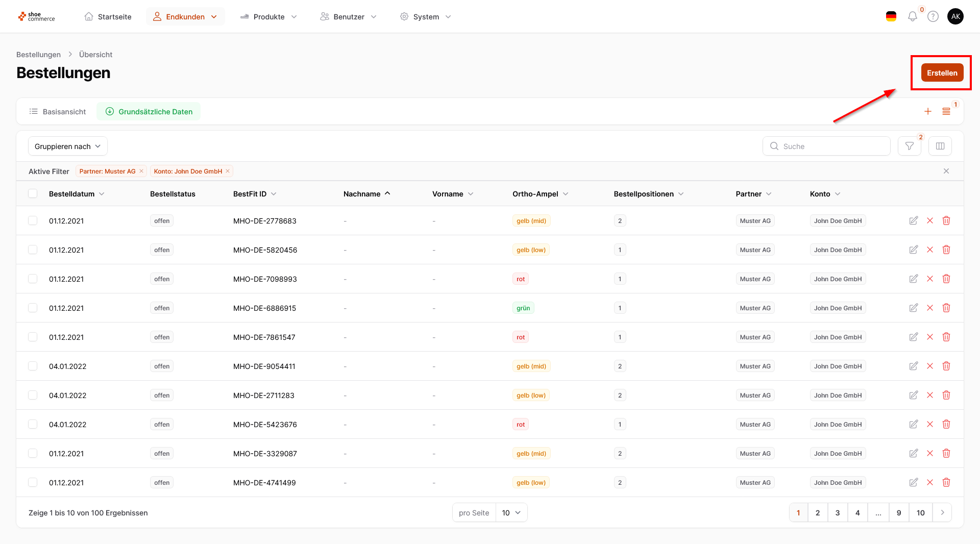The width and height of the screenshot is (980, 544).
Task: Cancel order MHO-DE-6886915 with red X
Action: click(929, 308)
